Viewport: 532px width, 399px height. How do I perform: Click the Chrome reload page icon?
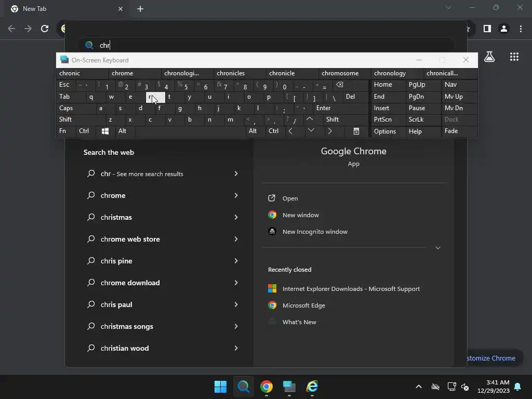click(45, 29)
